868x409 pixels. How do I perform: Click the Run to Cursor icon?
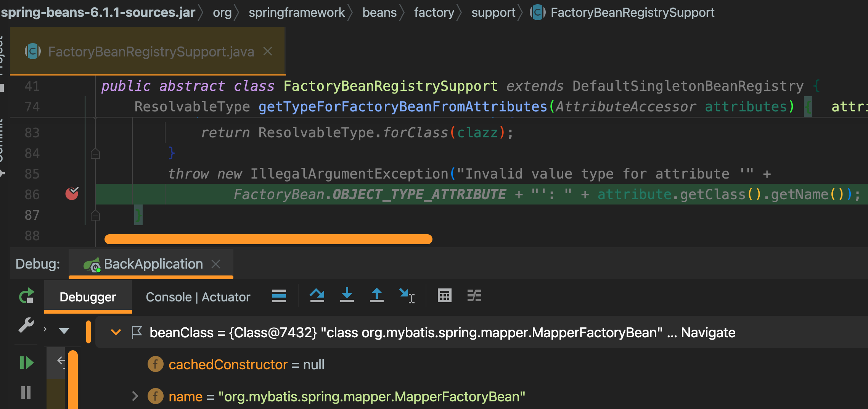406,295
